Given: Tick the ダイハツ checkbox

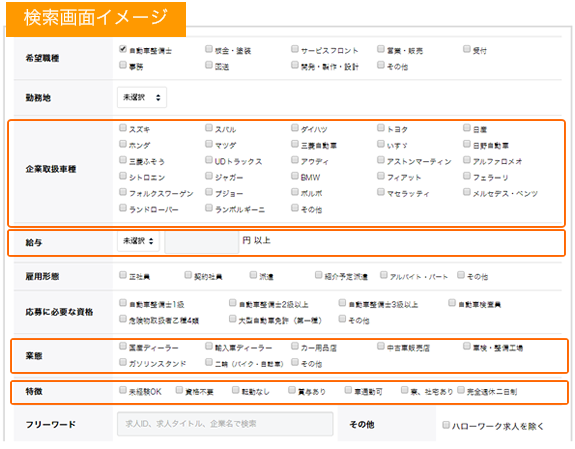Looking at the screenshot, I should click(x=295, y=128).
